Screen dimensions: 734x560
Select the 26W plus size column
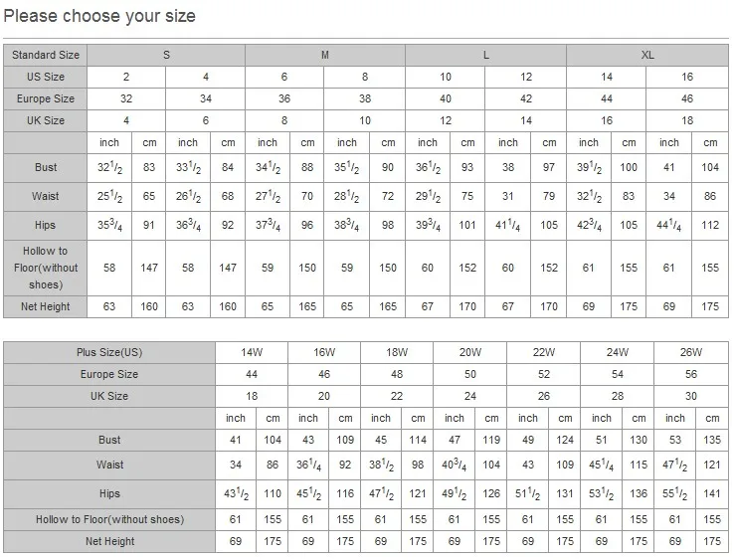(690, 352)
